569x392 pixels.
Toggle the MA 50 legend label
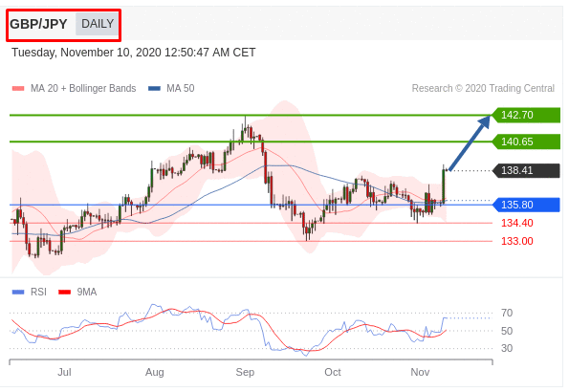(x=181, y=88)
